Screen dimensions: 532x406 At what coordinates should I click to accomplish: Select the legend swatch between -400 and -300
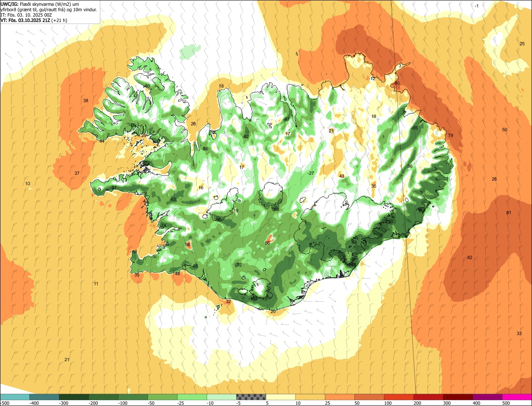(x=44, y=397)
